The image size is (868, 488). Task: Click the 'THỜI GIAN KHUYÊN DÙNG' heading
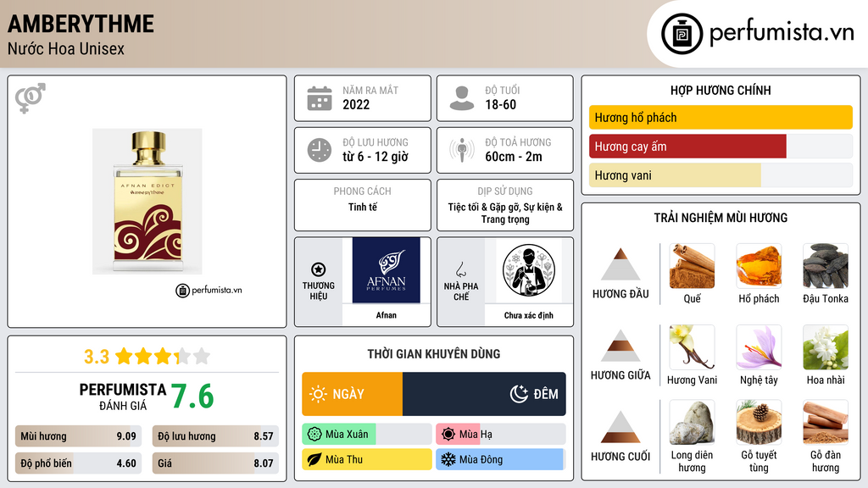[434, 353]
